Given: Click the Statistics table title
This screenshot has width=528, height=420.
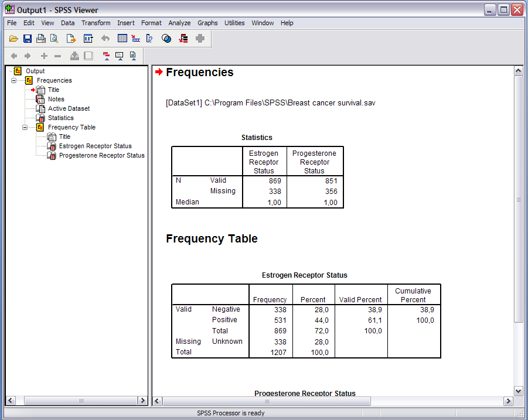Looking at the screenshot, I should click(x=257, y=137).
